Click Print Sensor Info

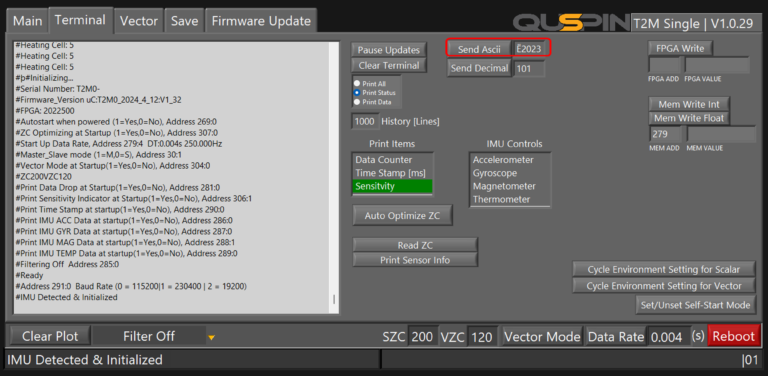coord(415,260)
